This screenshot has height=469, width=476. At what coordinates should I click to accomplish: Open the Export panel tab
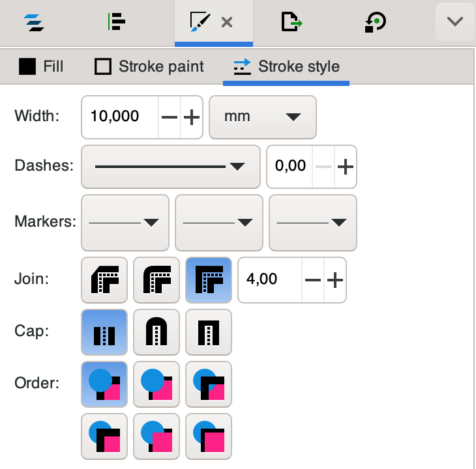tap(291, 22)
